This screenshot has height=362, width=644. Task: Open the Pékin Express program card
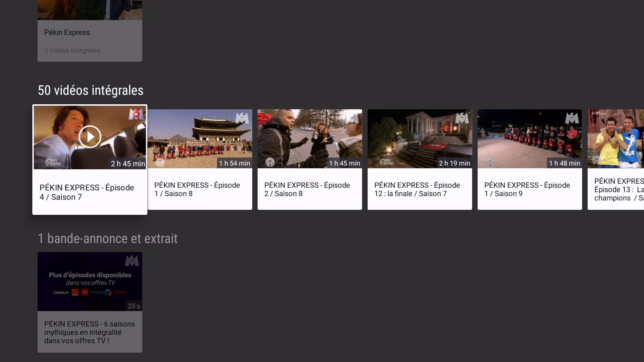pos(90,31)
